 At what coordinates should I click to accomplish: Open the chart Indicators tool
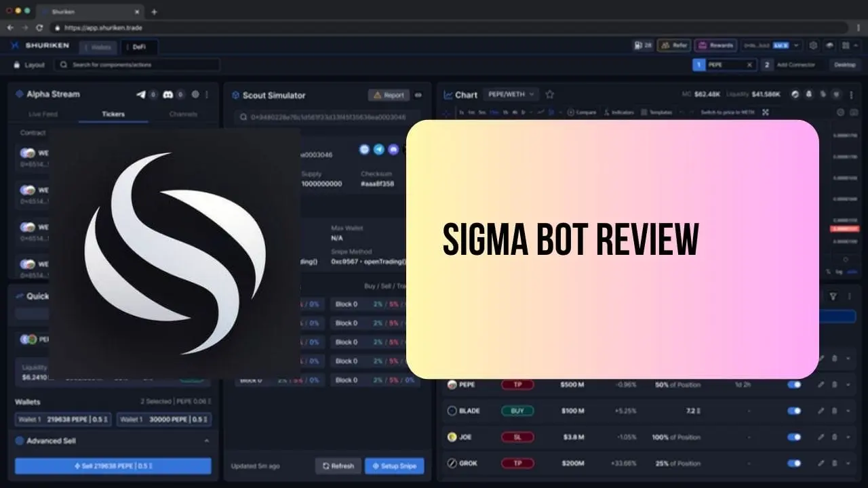(618, 113)
